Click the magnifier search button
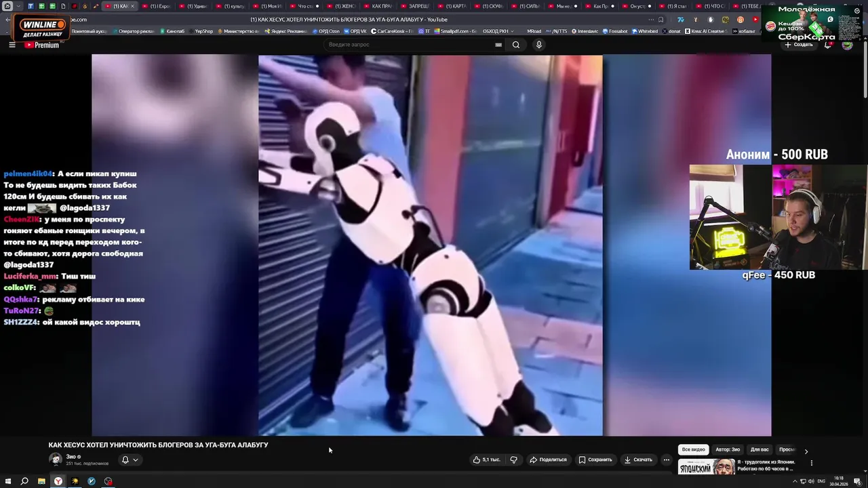Screen dimensions: 868x488 [516, 45]
